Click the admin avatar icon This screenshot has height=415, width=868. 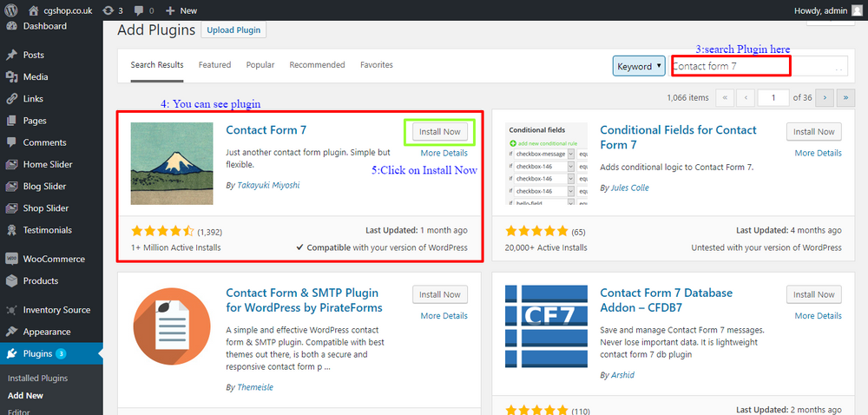(857, 10)
